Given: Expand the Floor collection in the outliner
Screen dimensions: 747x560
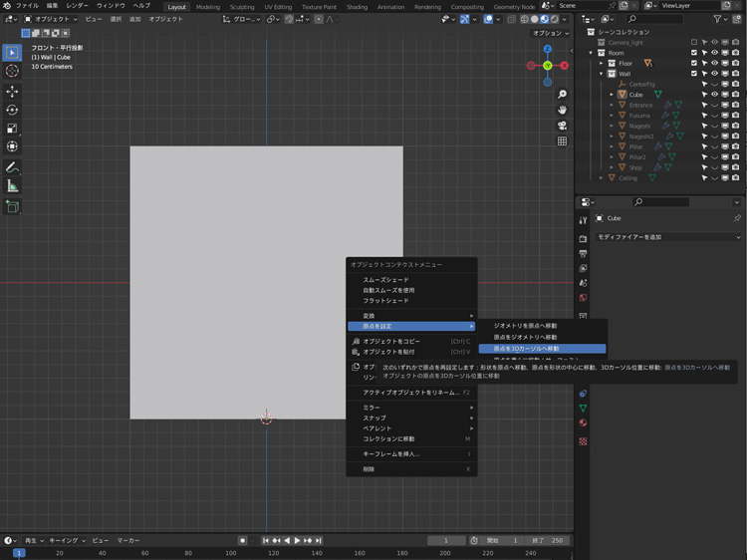Looking at the screenshot, I should click(x=601, y=63).
